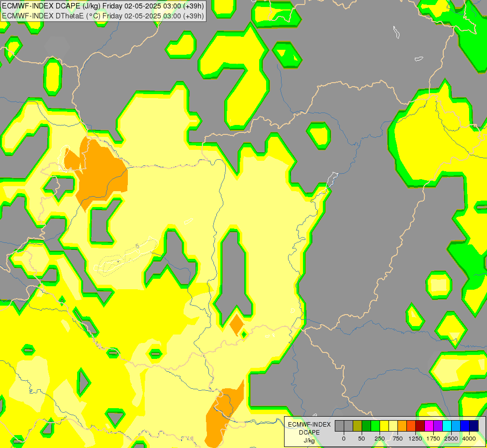Click the magenta legend swatch

[x=429, y=426]
